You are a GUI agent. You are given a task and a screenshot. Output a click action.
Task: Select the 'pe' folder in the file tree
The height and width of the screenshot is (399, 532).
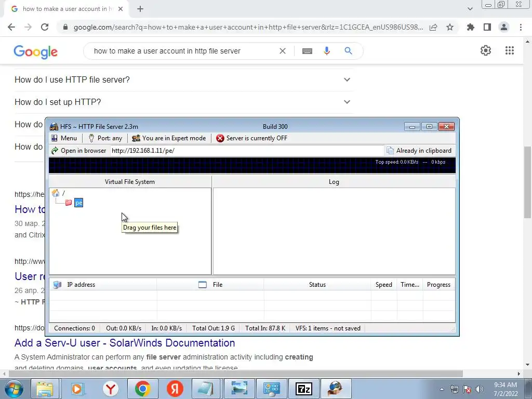[x=78, y=203]
